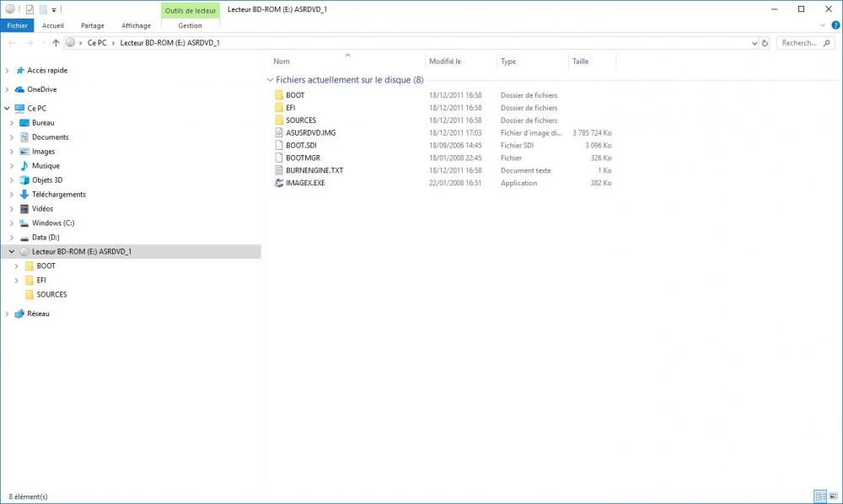
Task: Select the BURNENGINE.TXT text document icon
Action: [x=280, y=170]
